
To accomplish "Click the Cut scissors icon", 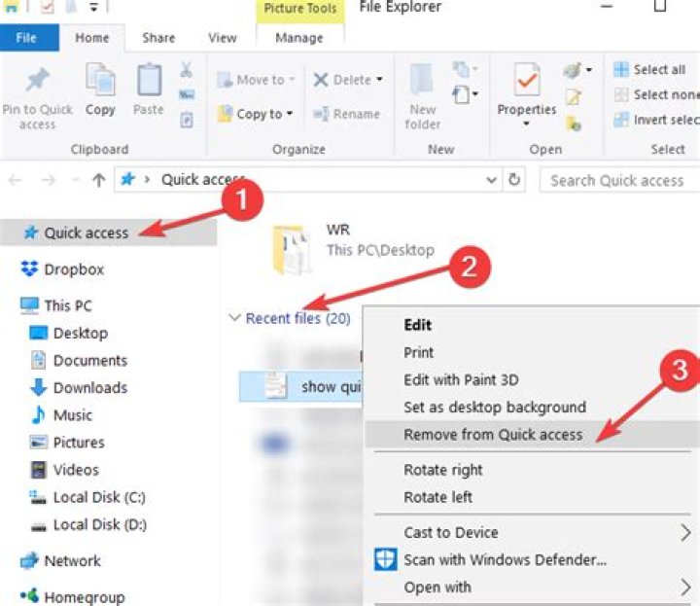I will pos(187,70).
